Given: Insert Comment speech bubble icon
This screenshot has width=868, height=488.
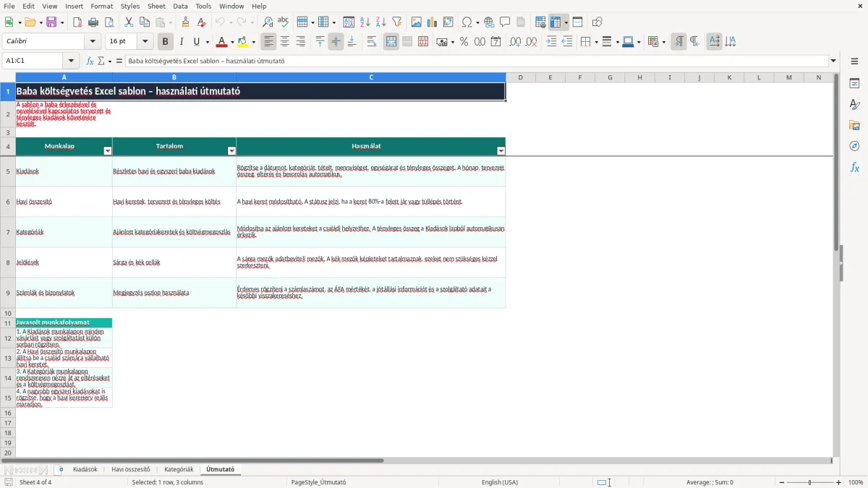Looking at the screenshot, I should click(x=505, y=22).
